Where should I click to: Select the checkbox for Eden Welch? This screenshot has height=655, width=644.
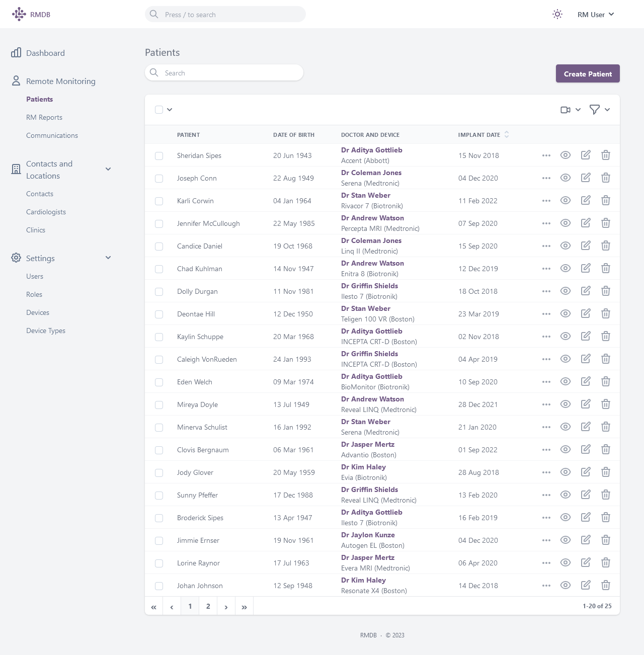coord(159,382)
